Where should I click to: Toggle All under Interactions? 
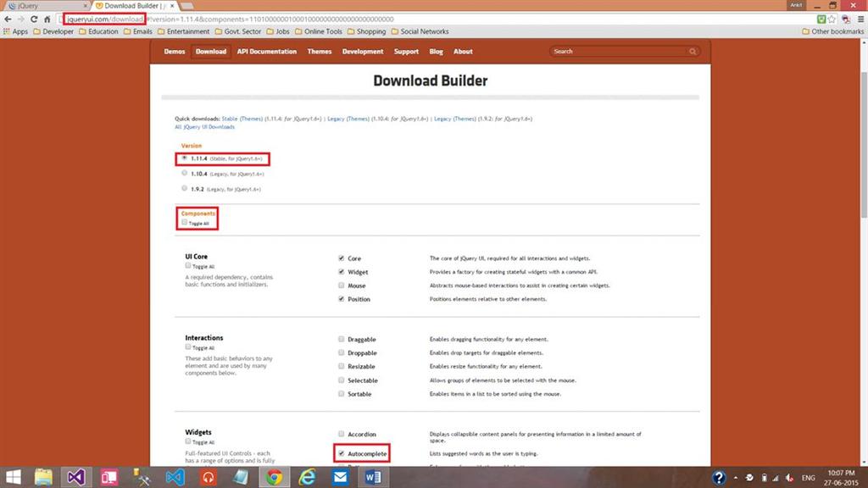[188, 347]
